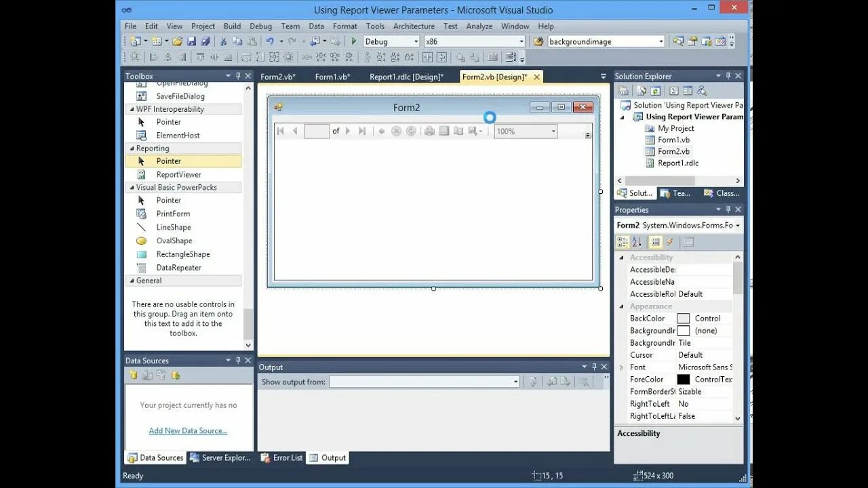
Task: Toggle auto-hide pin on Data Sources panel
Action: 238,361
